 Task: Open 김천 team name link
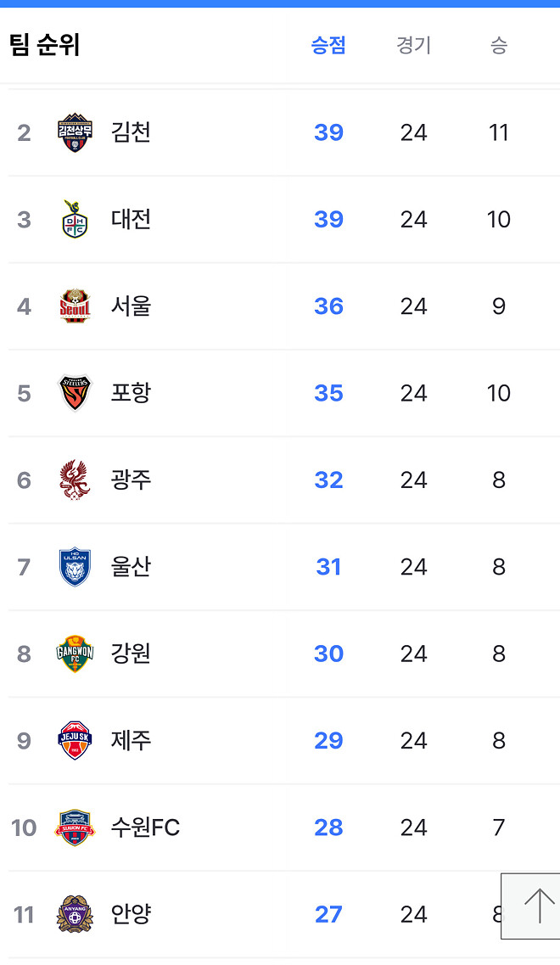132,132
